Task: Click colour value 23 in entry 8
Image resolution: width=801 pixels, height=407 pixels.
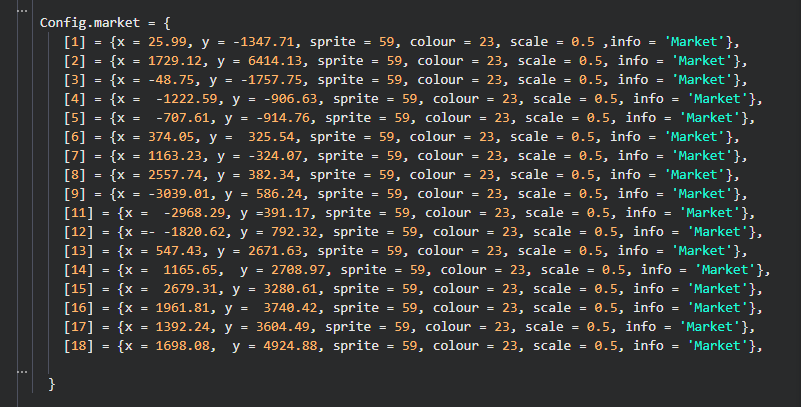Action: [x=486, y=175]
